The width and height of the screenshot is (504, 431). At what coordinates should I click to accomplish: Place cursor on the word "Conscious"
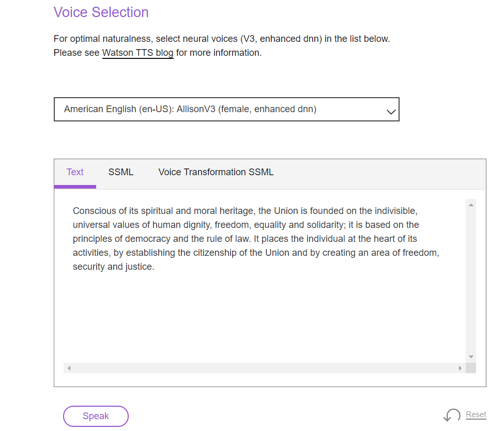[x=92, y=211]
